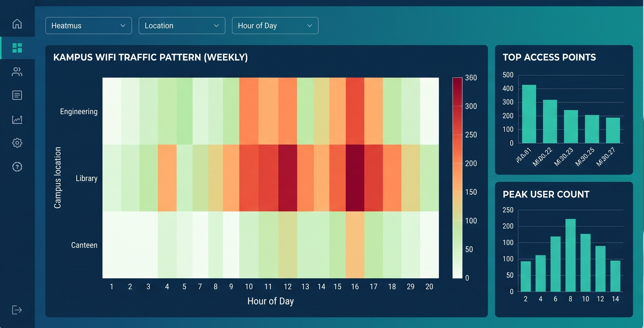Click the Library row label
Image resolution: width=644 pixels, height=328 pixels.
click(x=86, y=178)
